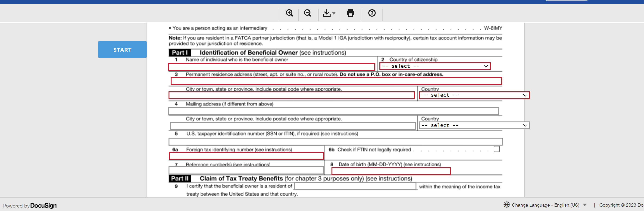Open the Country of citizenship dropdown

point(435,66)
